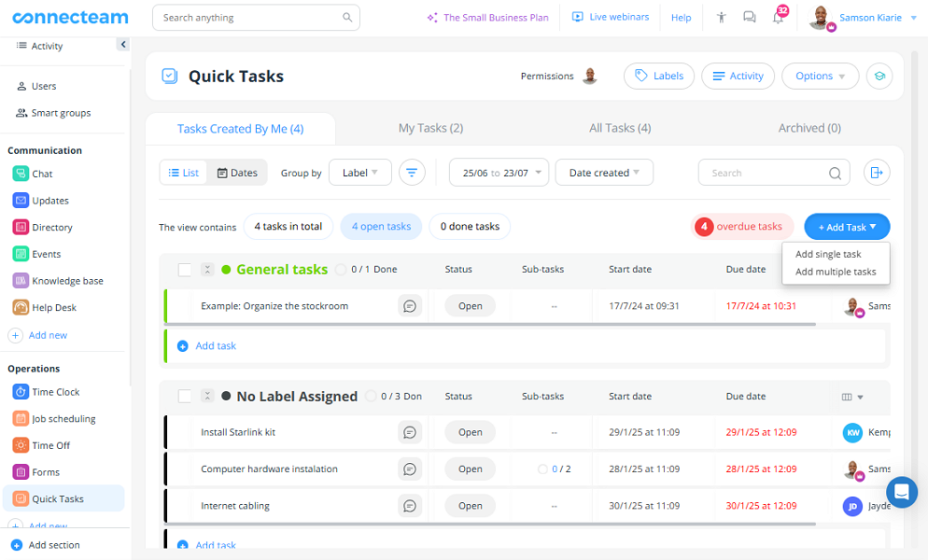The width and height of the screenshot is (928, 560).
Task: Open the Options dropdown
Action: coord(820,77)
